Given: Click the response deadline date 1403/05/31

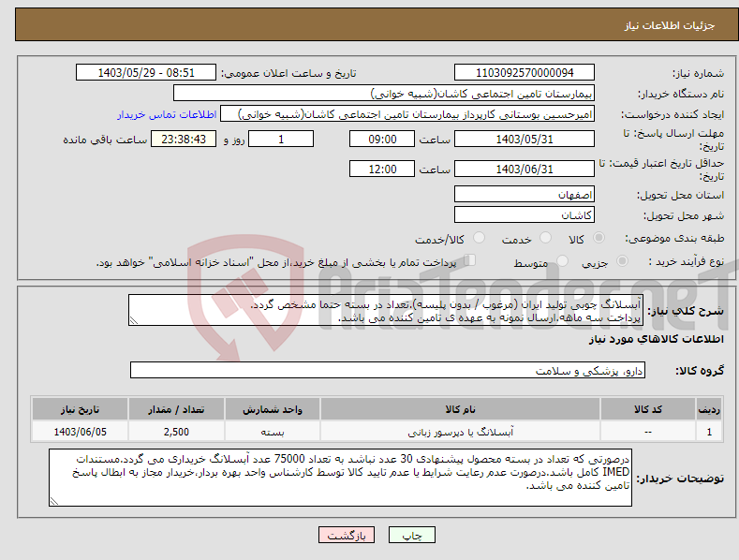Looking at the screenshot, I should click(525, 139).
